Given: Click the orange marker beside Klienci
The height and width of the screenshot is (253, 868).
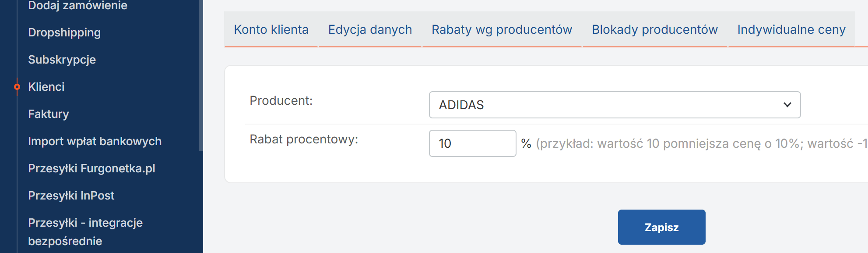Looking at the screenshot, I should coord(17,87).
